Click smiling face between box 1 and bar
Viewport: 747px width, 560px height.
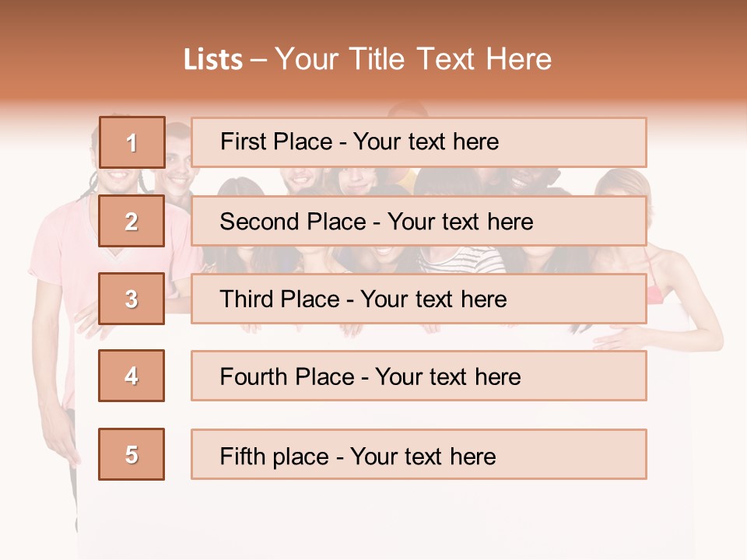click(177, 173)
